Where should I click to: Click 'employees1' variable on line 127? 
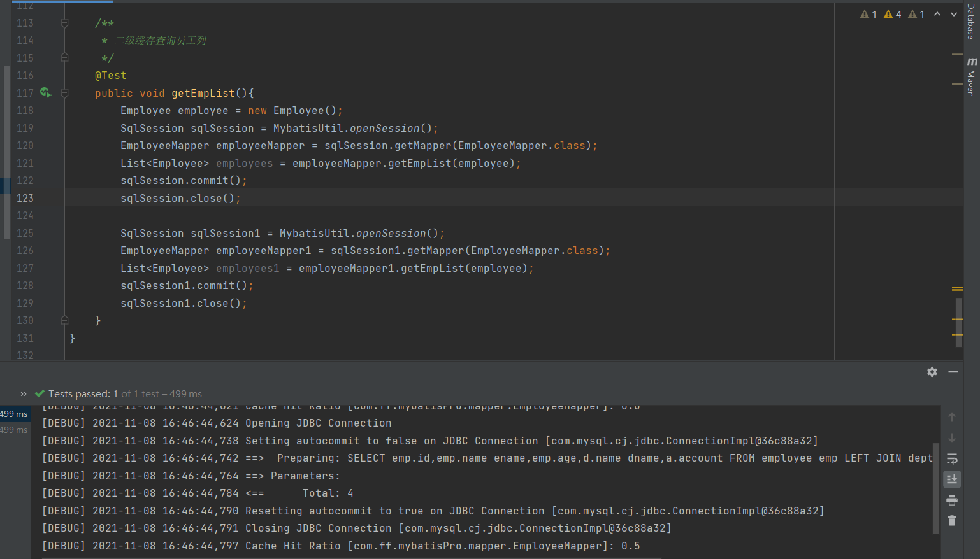[x=248, y=268]
